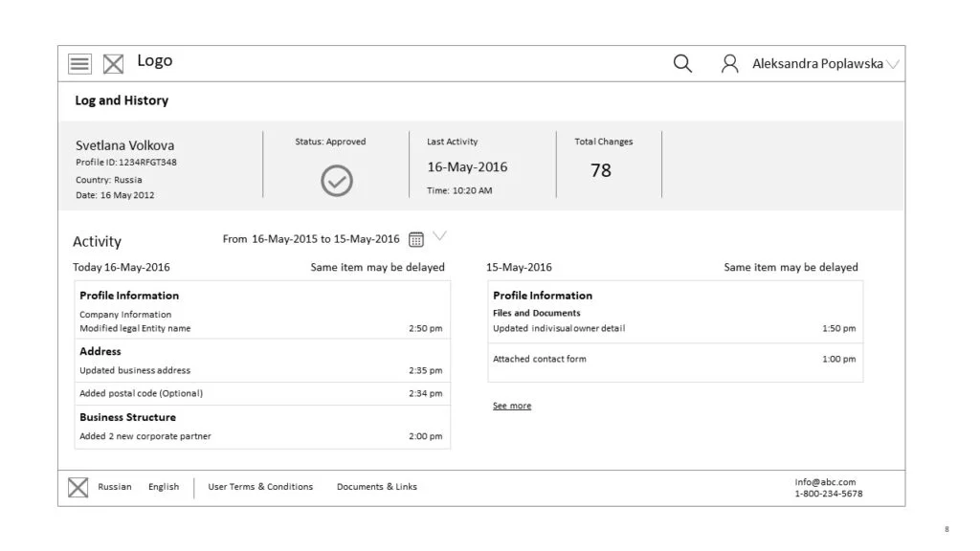Open the hamburger menu icon
980x551 pixels.
pos(79,64)
